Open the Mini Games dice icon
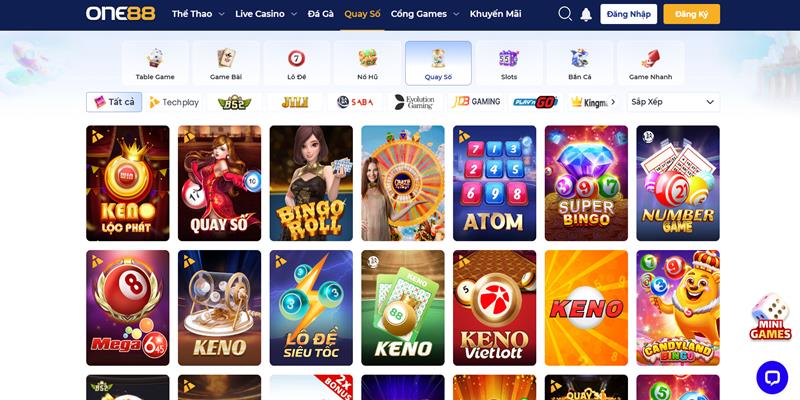Image resolution: width=800 pixels, height=400 pixels. pos(770,316)
